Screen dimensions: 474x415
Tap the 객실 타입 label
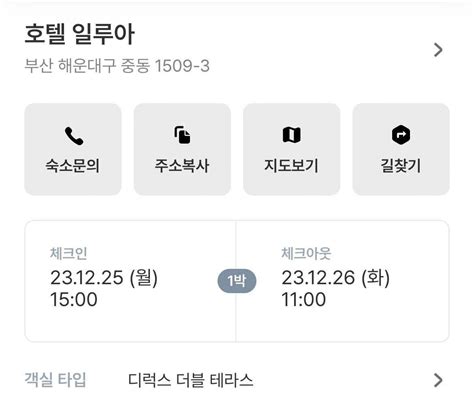(x=55, y=380)
